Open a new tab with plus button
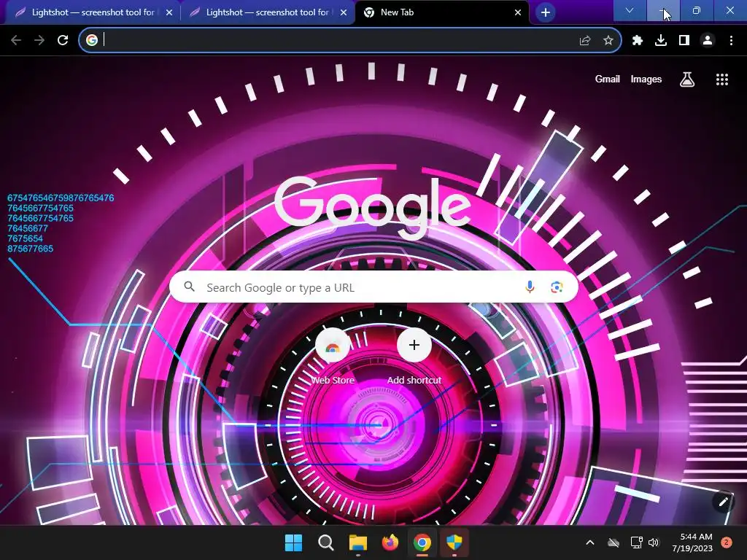The width and height of the screenshot is (747, 560). pos(546,12)
